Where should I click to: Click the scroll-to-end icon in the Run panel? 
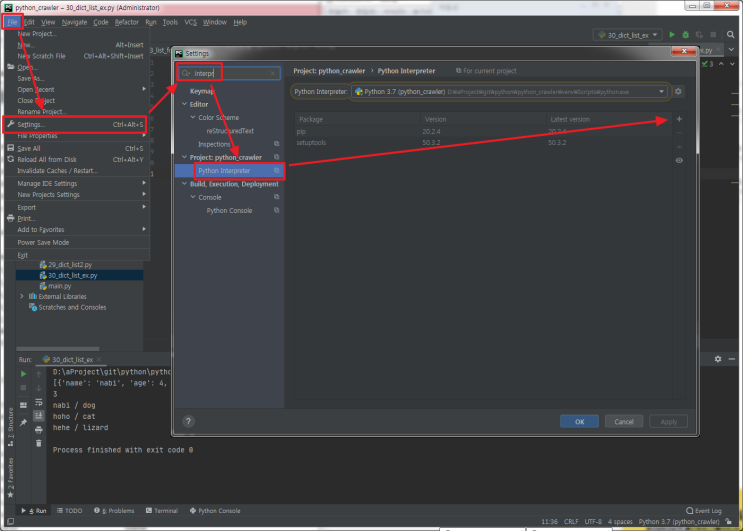coord(39,415)
